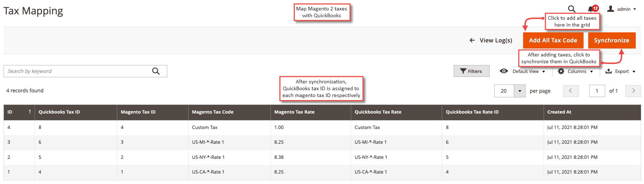The height and width of the screenshot is (184, 644).
Task: Click the gear icon beside Columns
Action: point(561,71)
